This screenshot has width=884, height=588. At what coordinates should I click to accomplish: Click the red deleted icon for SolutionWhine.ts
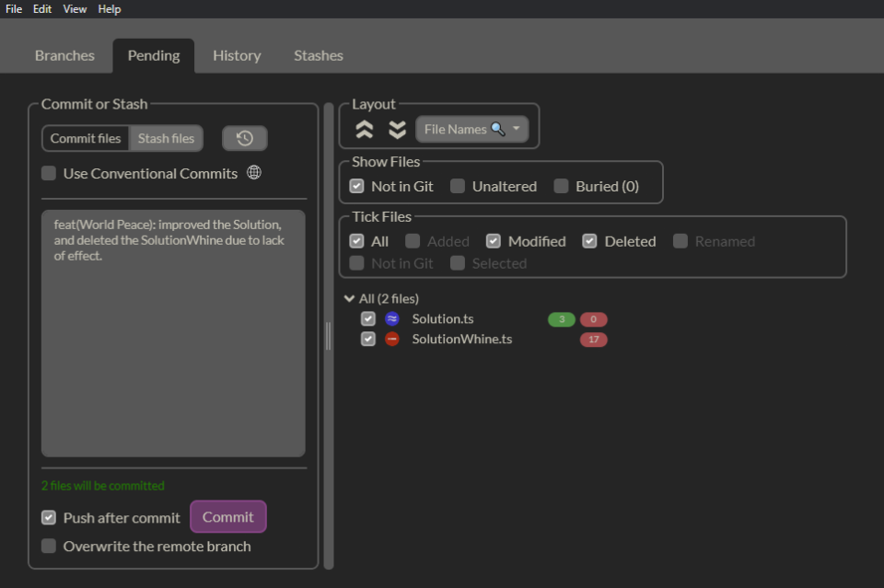tap(392, 339)
